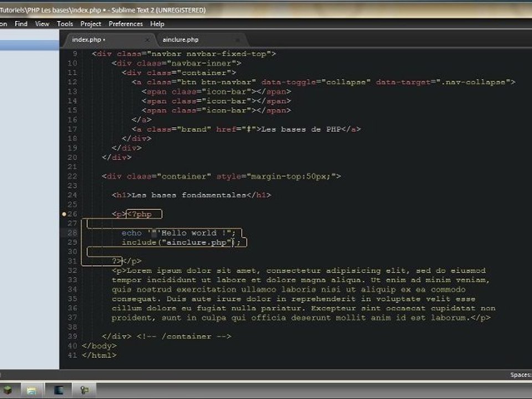The image size is (532, 399).
Task: Click on the </body> closing tag
Action: (x=99, y=346)
